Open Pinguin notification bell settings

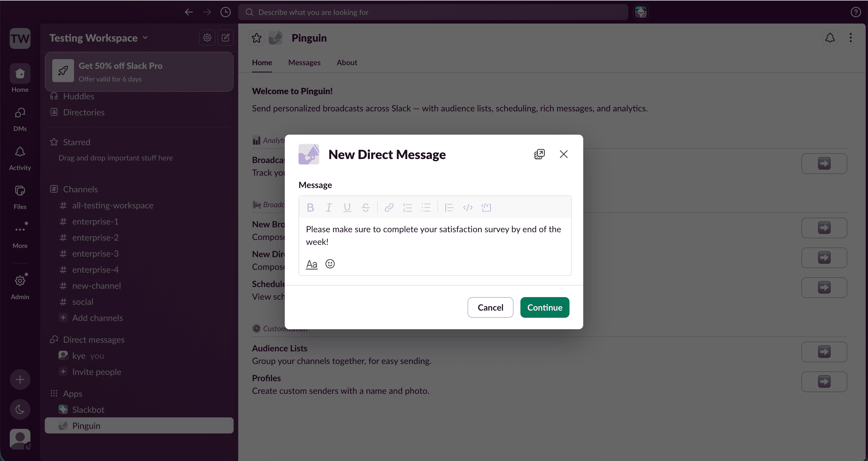pos(830,38)
